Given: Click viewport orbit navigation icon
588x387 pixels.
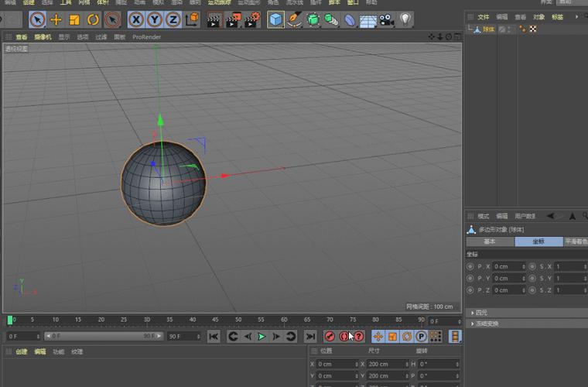Looking at the screenshot, I should tap(449, 36).
